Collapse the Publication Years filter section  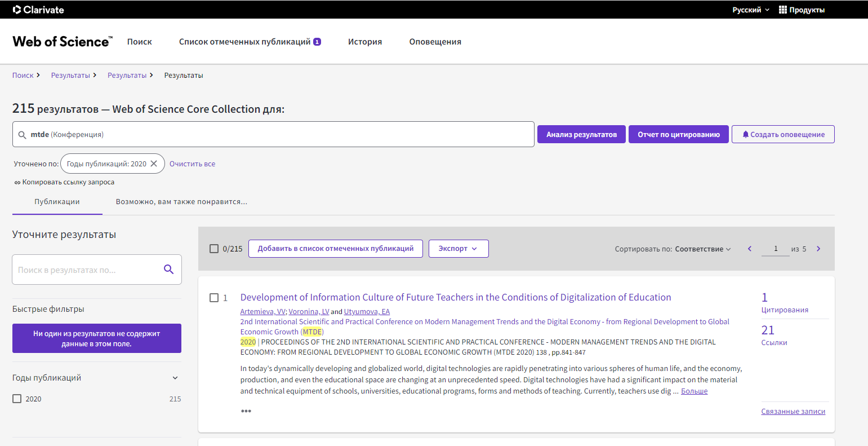coord(175,378)
